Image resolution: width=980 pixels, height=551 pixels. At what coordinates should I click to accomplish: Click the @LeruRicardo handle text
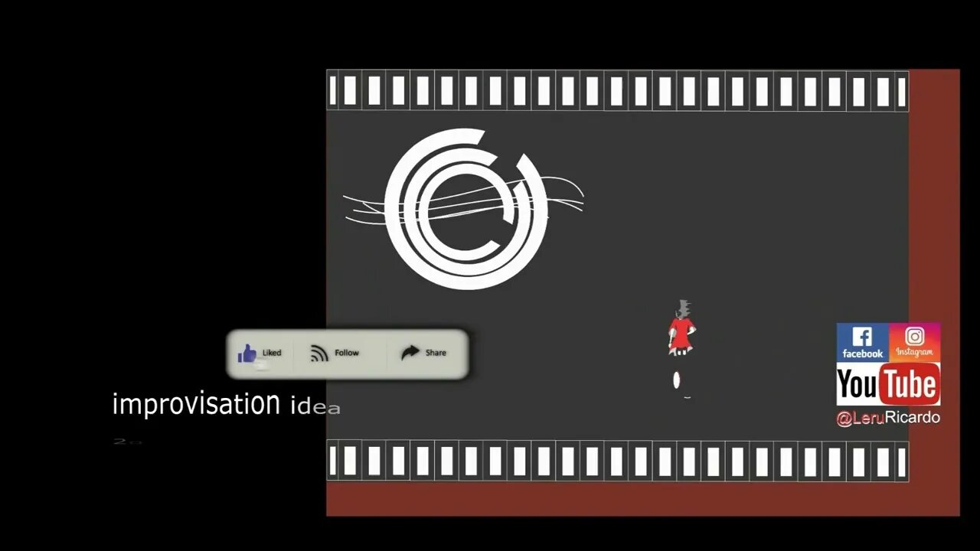[x=888, y=418]
